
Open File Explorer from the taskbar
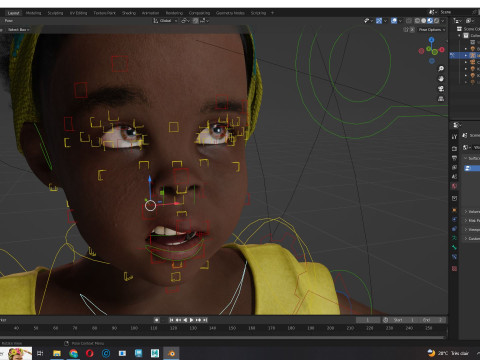pos(57,353)
